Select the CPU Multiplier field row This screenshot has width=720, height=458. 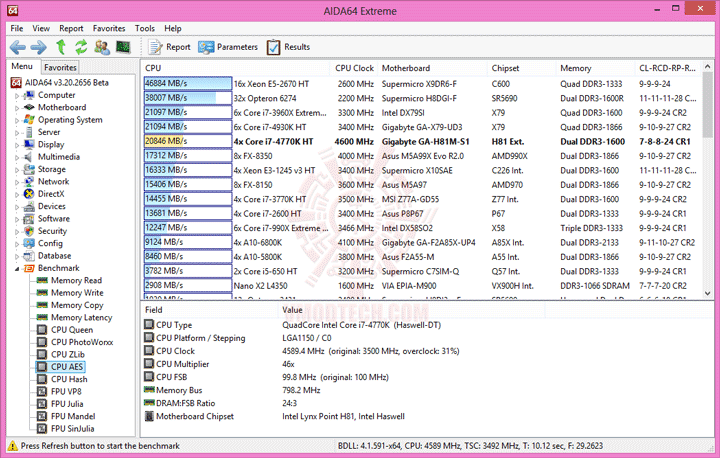click(x=427, y=364)
